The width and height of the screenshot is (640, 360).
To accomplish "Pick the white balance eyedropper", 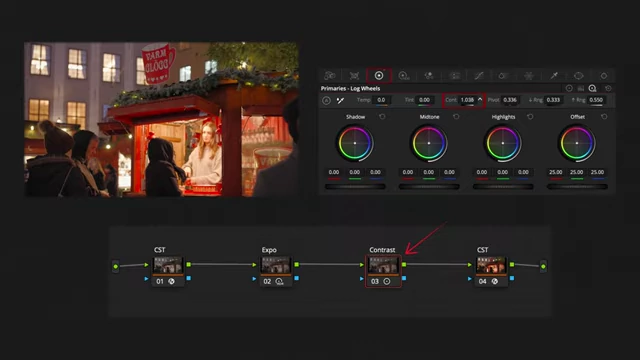I will click(340, 100).
